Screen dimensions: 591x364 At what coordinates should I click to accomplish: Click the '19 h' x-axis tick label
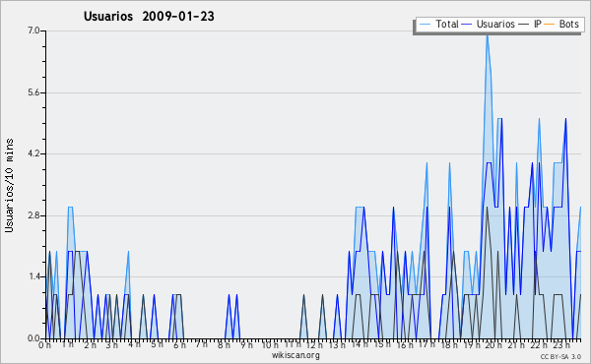click(471, 344)
